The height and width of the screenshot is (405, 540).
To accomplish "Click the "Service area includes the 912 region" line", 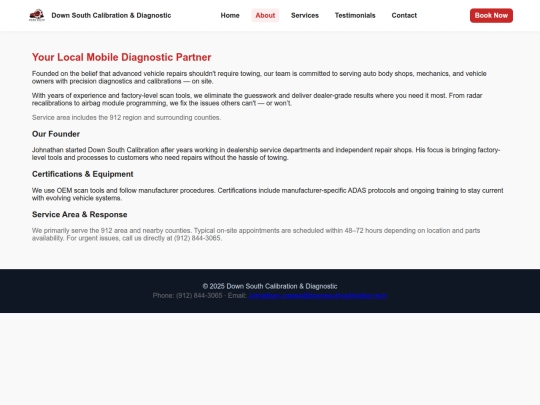I will 126,117.
